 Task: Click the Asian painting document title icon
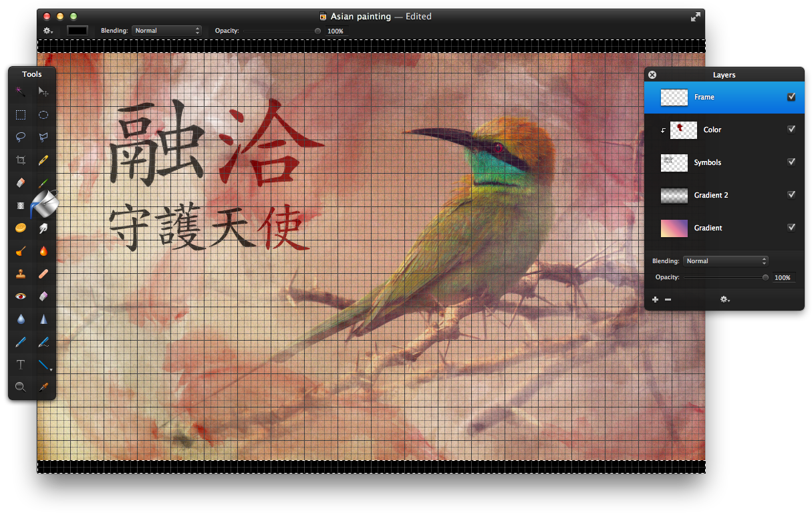[x=323, y=17]
